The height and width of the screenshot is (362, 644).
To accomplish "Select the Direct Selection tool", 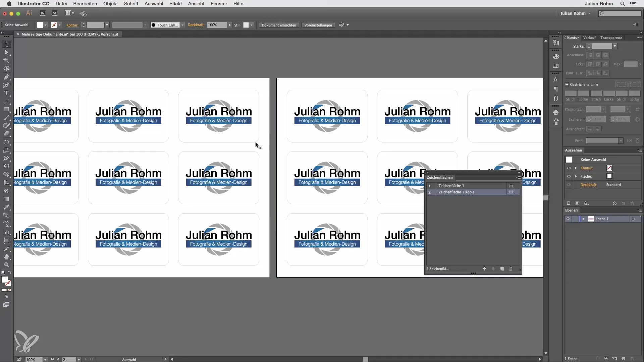I will (6, 52).
